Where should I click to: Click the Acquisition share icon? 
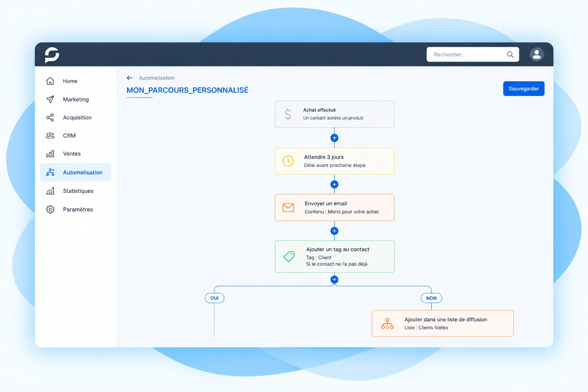pos(50,118)
